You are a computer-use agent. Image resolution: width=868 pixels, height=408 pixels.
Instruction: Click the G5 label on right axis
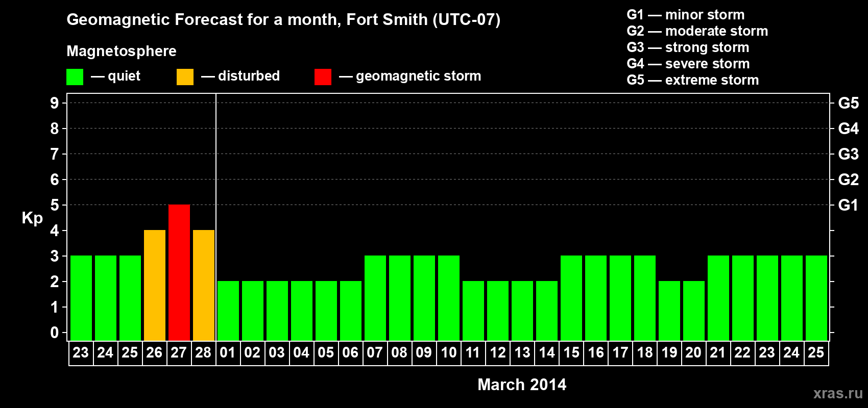tap(848, 103)
